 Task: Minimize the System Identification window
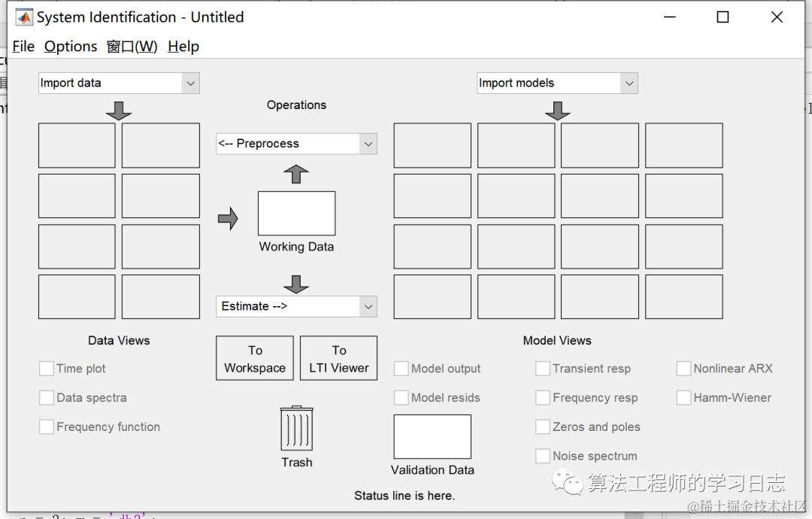670,17
